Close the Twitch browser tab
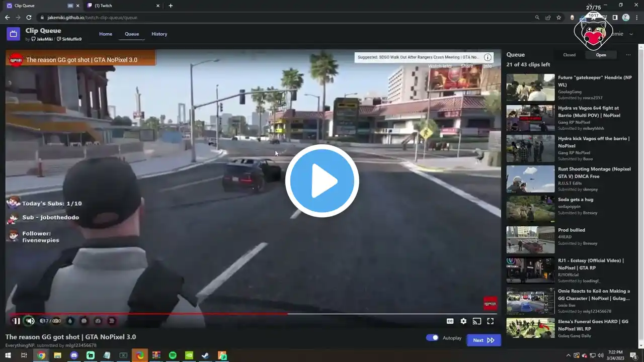644x362 pixels. coord(158,6)
